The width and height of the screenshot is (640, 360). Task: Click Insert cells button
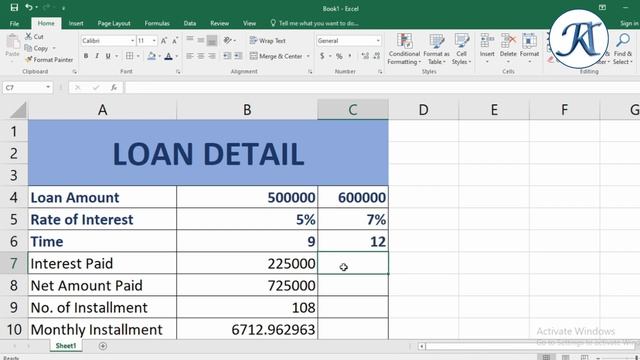coord(487,49)
